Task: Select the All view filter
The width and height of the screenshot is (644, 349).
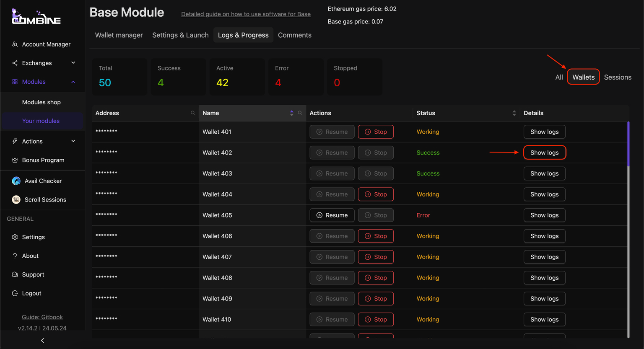Action: [559, 77]
